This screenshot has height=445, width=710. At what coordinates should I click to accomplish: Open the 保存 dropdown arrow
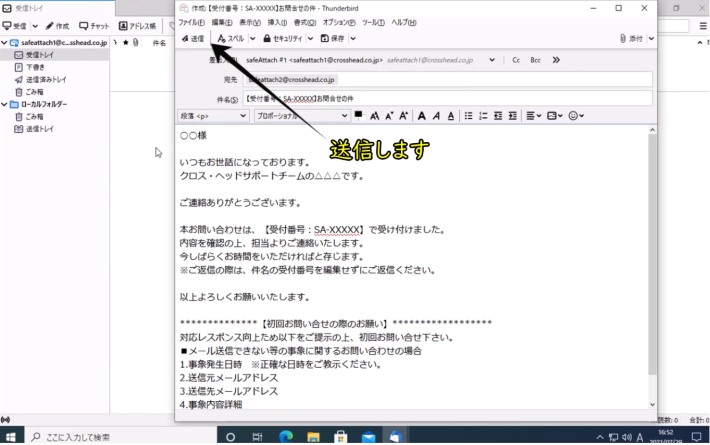(x=353, y=38)
